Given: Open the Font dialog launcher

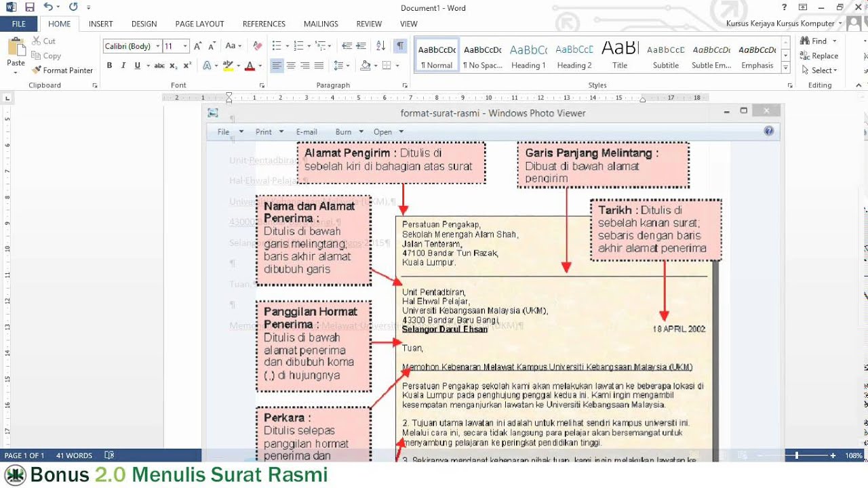Looking at the screenshot, I should 262,85.
